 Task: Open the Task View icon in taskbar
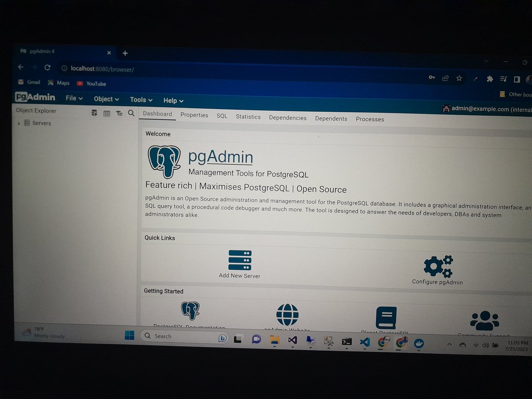pos(238,339)
